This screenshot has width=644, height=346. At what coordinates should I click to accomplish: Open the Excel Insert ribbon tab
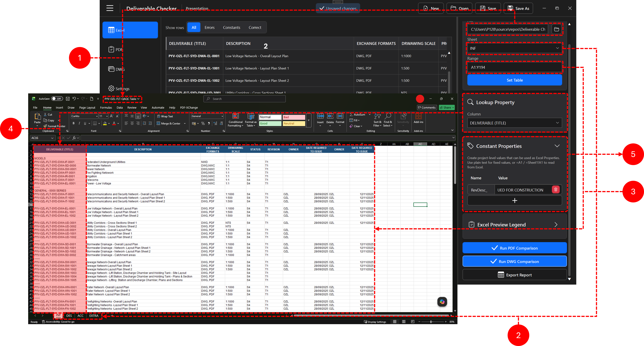click(x=59, y=107)
